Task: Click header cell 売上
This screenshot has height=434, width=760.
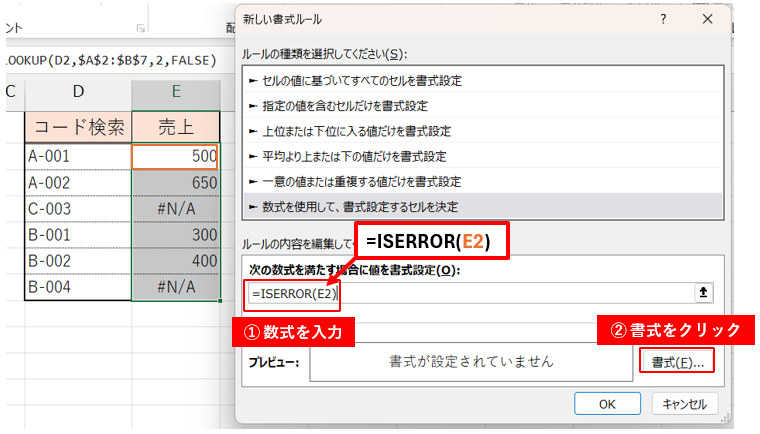Action: 176,127
